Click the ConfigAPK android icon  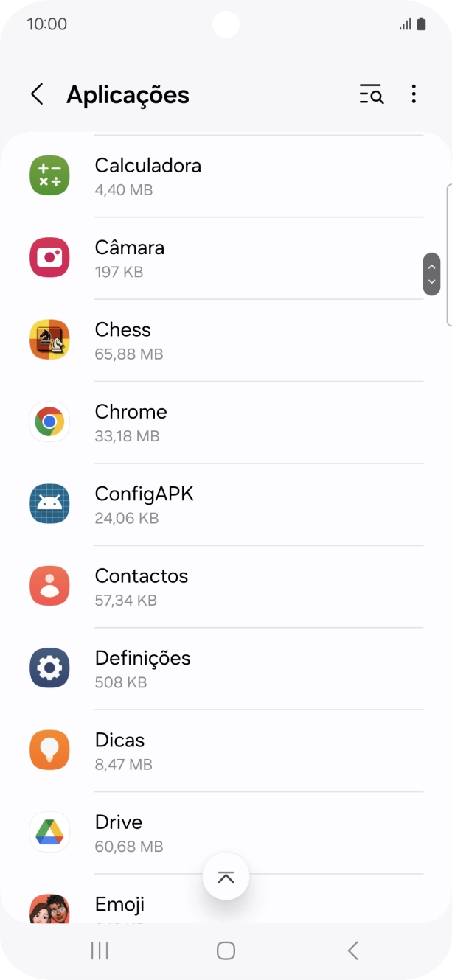point(49,503)
